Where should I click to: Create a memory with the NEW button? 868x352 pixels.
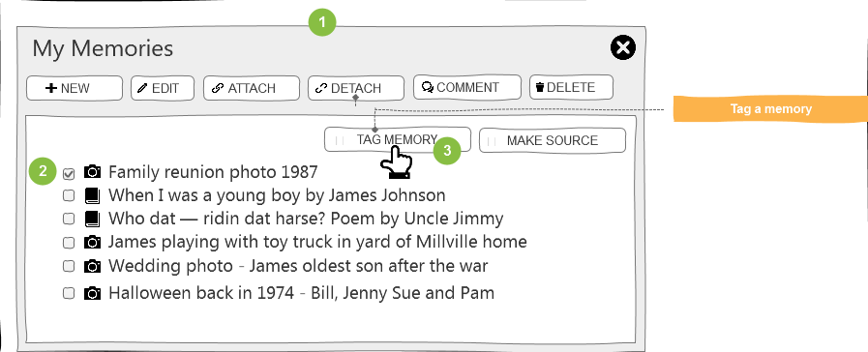(x=75, y=88)
